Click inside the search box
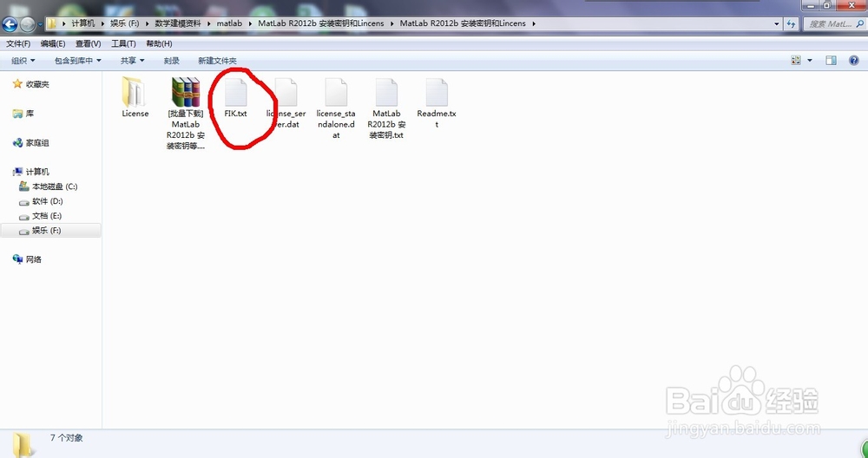Screen dimensions: 868x458 (831, 23)
